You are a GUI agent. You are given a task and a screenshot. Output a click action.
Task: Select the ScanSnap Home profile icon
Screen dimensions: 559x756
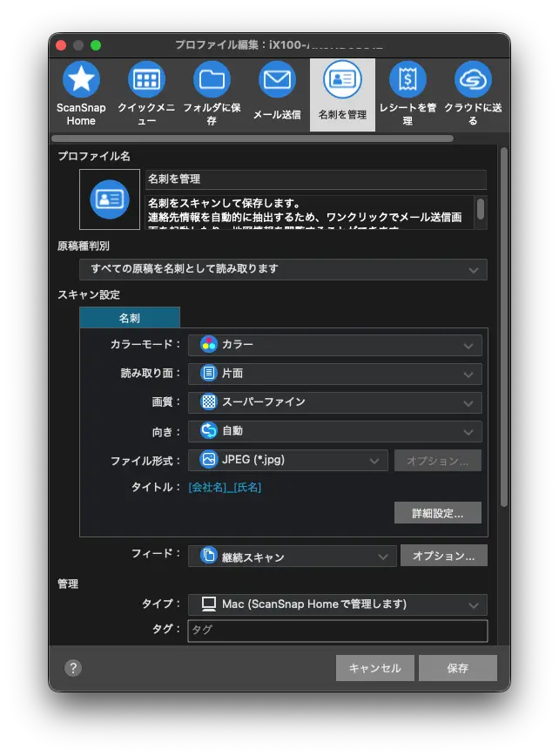point(81,80)
